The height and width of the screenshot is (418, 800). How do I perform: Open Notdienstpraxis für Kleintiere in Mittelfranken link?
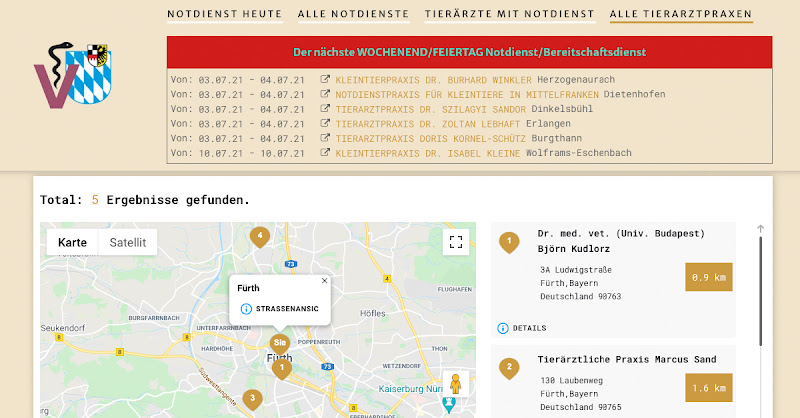pos(467,94)
